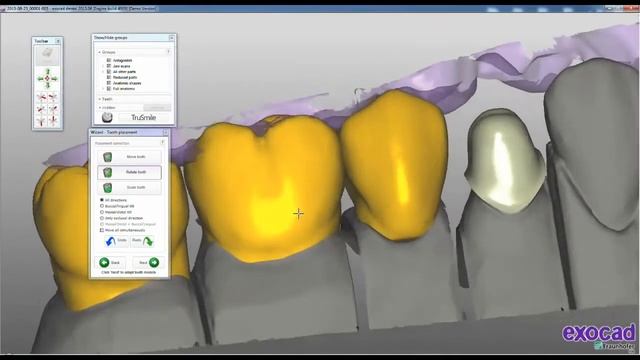Select the All directions radio option
The image size is (640, 360).
click(102, 200)
